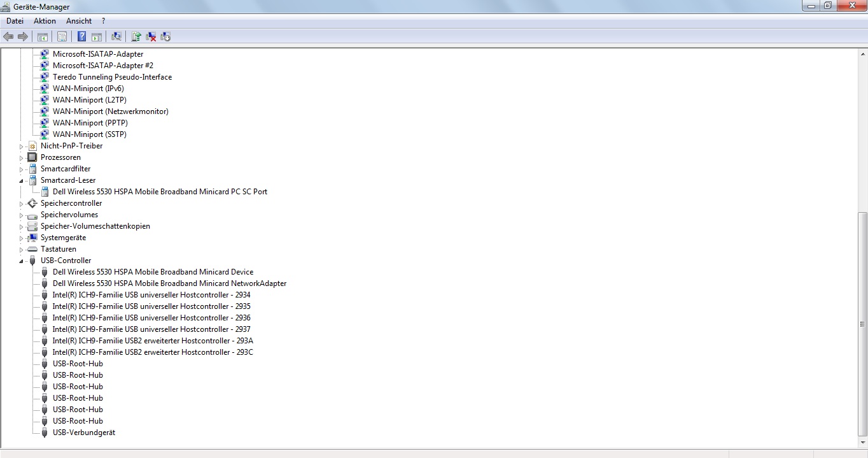Select WAN-Miniport (Netzwerkmonitor)
Screen dimensions: 868x458
pos(110,111)
